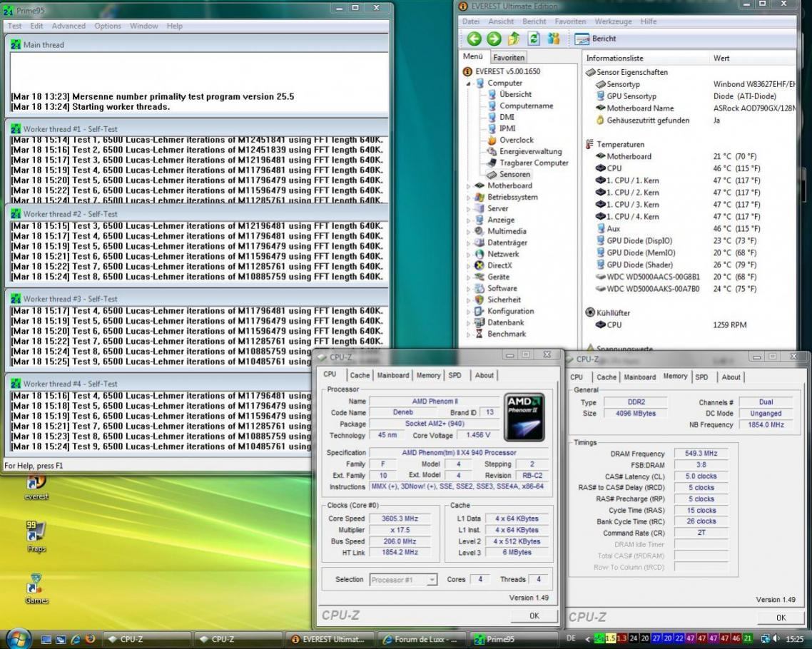Open the Processor #1 selection dropdown
This screenshot has width=812, height=649.
[404, 580]
